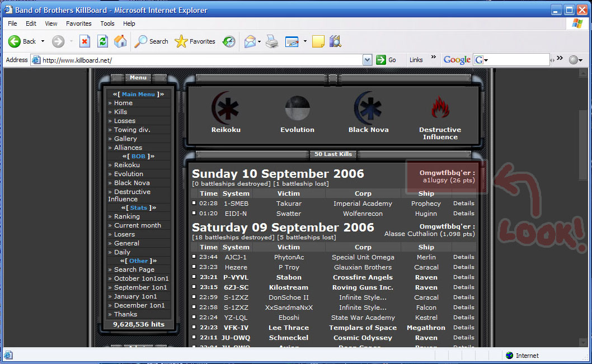Open the Tools menu

[x=107, y=23]
